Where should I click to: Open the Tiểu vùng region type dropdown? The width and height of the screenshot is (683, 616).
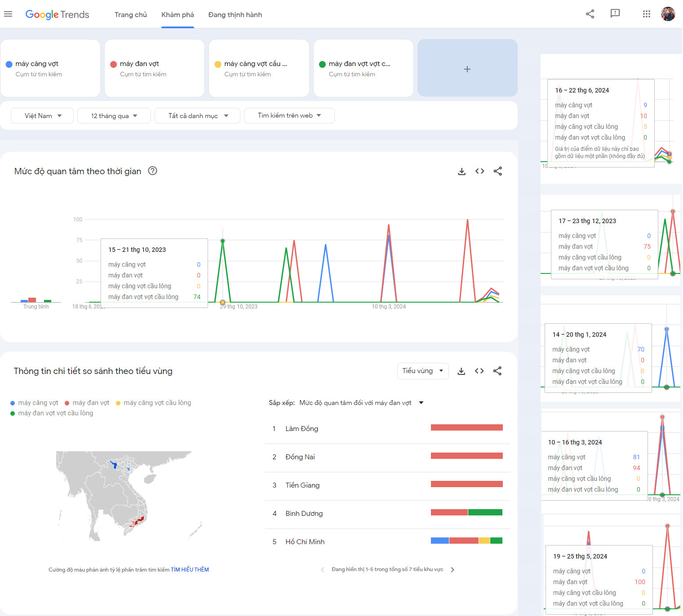pyautogui.click(x=422, y=371)
